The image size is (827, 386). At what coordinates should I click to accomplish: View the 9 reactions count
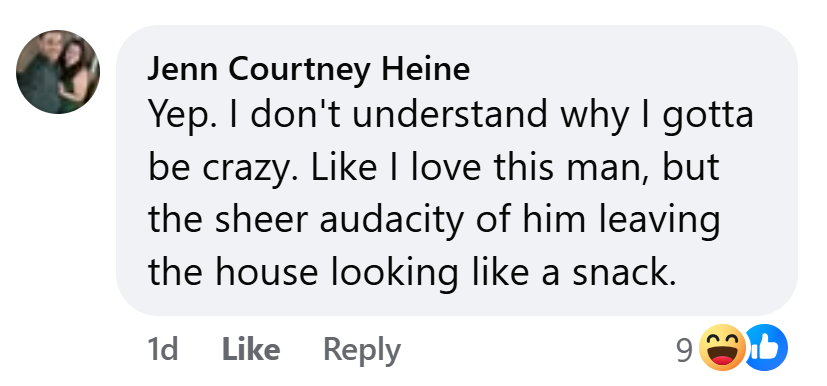click(x=684, y=350)
